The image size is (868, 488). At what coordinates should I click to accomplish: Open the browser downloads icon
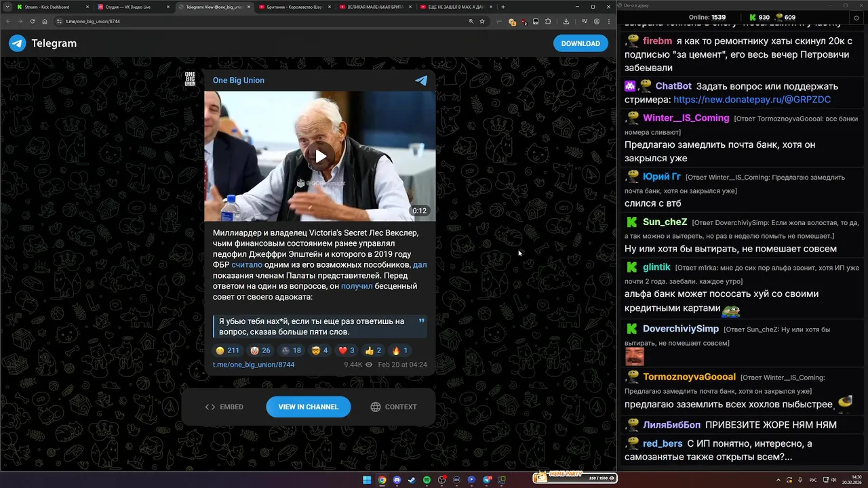pos(566,21)
